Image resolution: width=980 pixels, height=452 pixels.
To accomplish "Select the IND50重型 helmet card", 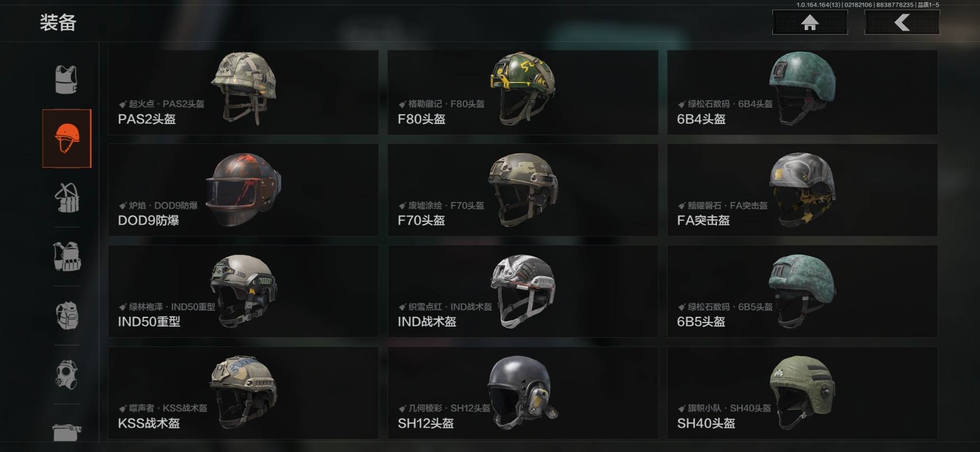I will pyautogui.click(x=243, y=291).
